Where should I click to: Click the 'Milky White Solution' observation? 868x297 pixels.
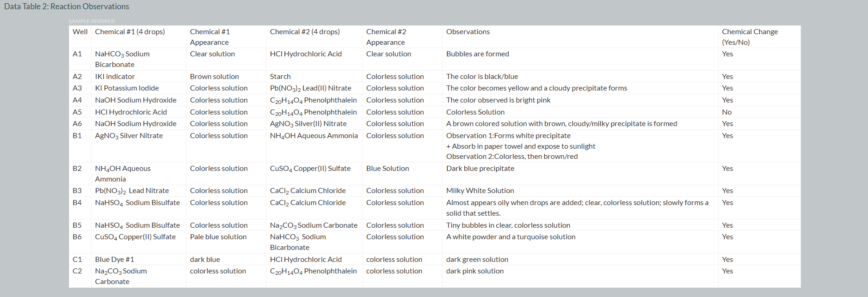(x=480, y=191)
